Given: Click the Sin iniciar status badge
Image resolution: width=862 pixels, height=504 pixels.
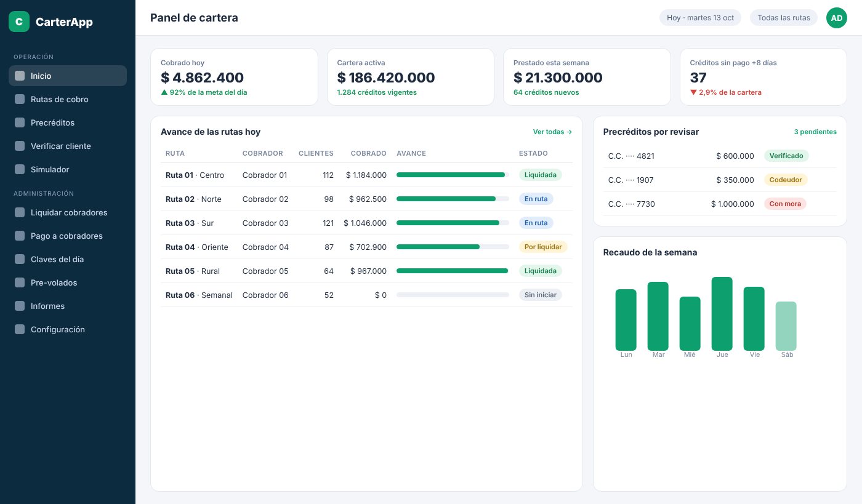Looking at the screenshot, I should [x=541, y=295].
